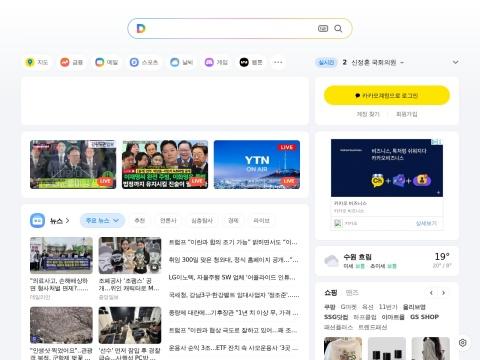Open second live video with group of politicians
This screenshot has height=360, width=480.
click(165, 164)
